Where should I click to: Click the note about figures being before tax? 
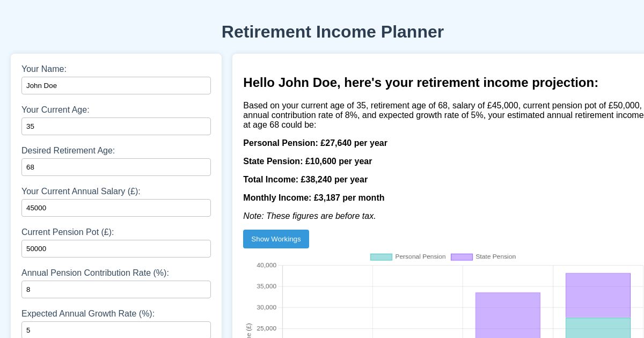(x=309, y=216)
